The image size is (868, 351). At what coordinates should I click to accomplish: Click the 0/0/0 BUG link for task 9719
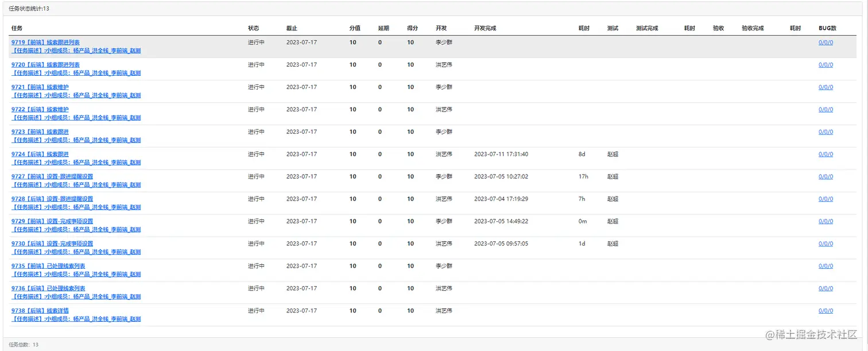[x=826, y=42]
